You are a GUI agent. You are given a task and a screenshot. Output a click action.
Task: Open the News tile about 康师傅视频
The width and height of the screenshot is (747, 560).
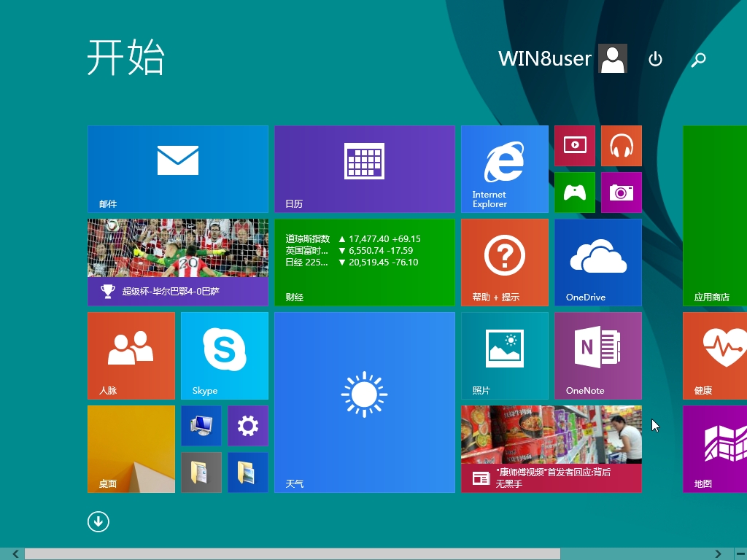pyautogui.click(x=551, y=449)
